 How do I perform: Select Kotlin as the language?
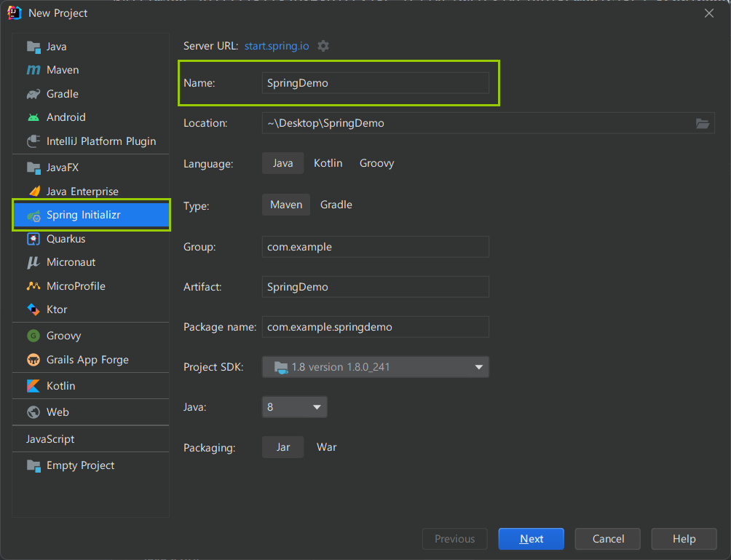point(328,163)
